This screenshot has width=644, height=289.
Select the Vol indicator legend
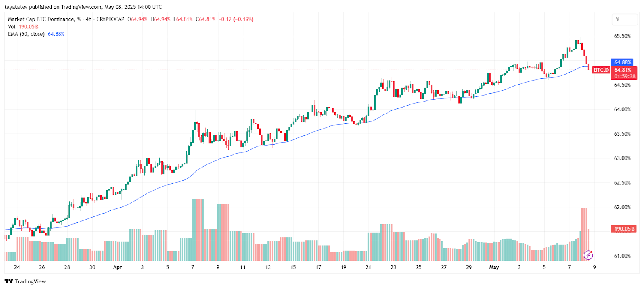click(x=12, y=27)
